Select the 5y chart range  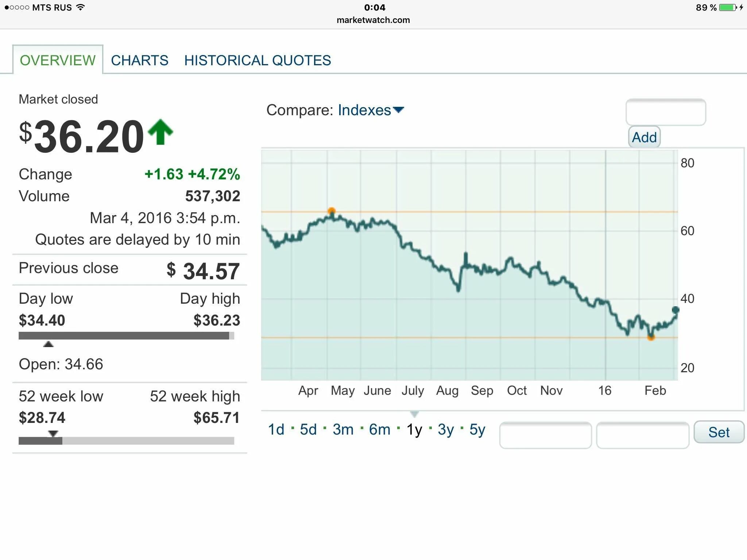pyautogui.click(x=477, y=430)
